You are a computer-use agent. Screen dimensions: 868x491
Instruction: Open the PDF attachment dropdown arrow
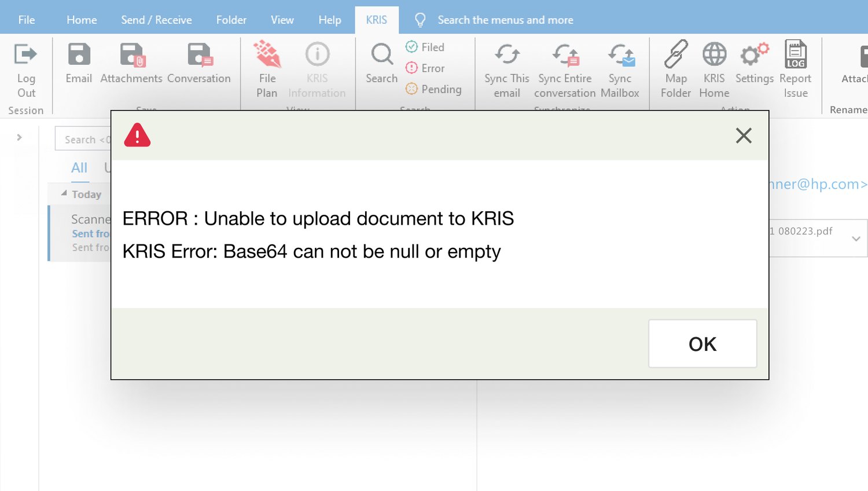click(x=856, y=239)
